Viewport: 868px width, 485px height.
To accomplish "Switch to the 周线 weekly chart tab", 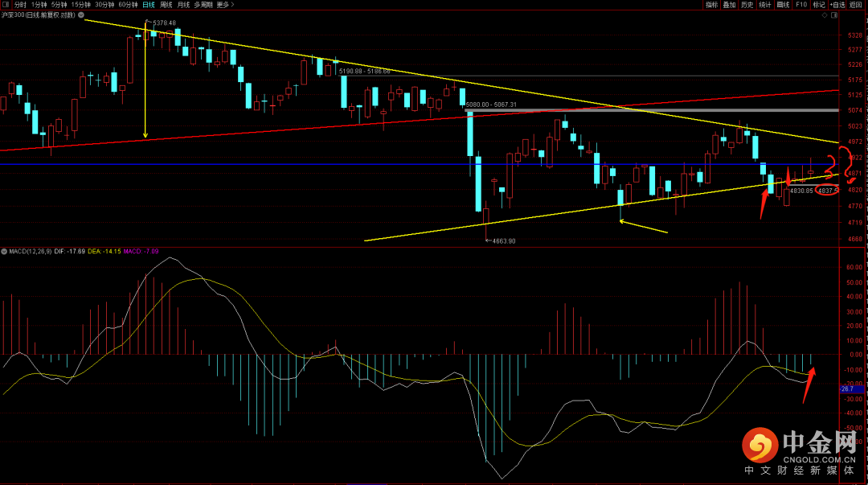I will 166,5.
